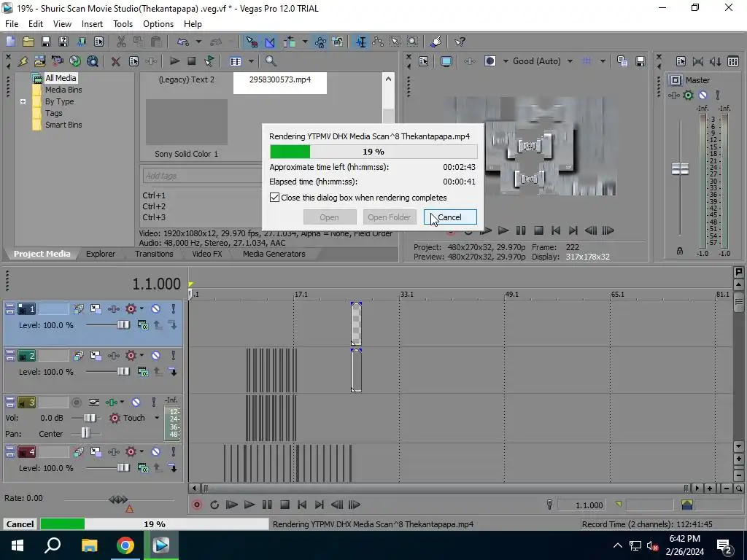Mute audio track 3
747x560 pixels.
pyautogui.click(x=136, y=402)
